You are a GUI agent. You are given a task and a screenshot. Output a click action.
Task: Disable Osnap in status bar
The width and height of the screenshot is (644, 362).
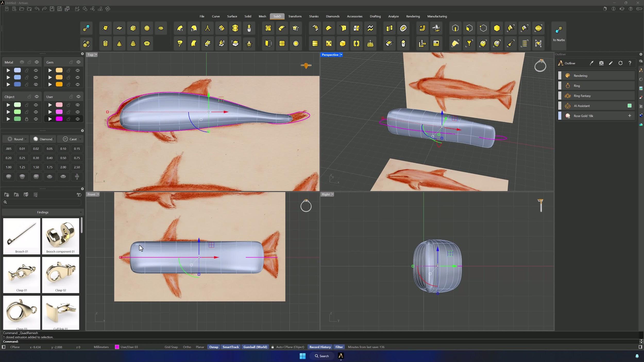click(214, 347)
